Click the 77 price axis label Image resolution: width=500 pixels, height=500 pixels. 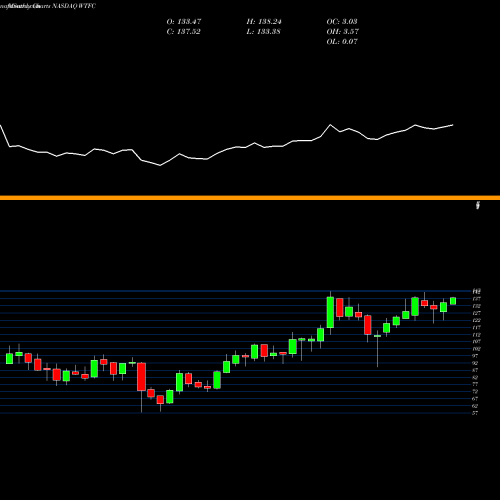475,385
